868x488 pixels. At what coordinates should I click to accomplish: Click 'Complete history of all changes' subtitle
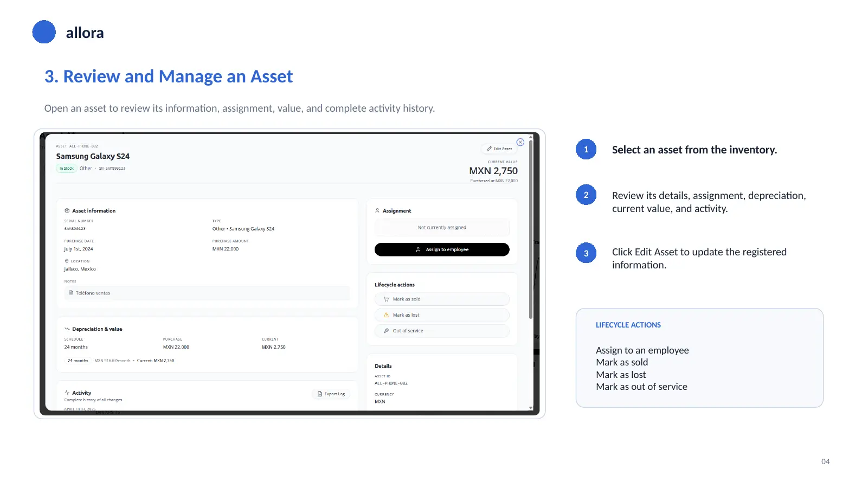(93, 400)
